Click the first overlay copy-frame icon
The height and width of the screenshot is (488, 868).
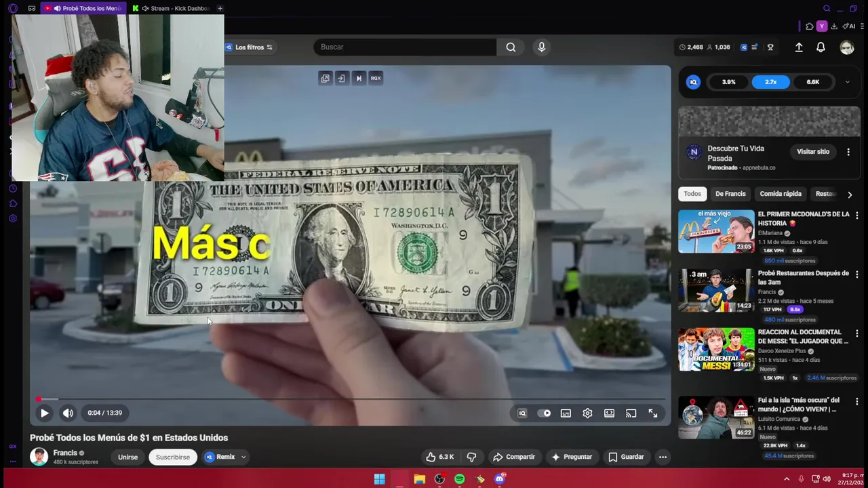pos(325,78)
